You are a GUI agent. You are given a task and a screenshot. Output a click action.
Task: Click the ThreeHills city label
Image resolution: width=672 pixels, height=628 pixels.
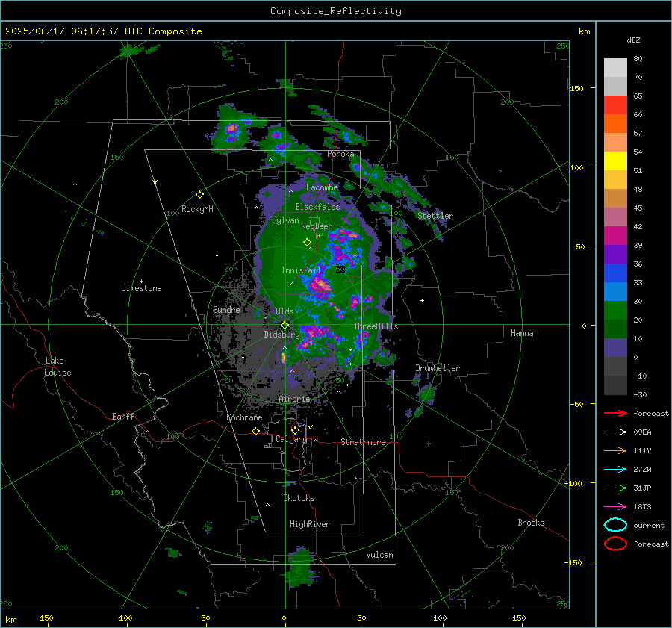coord(376,326)
